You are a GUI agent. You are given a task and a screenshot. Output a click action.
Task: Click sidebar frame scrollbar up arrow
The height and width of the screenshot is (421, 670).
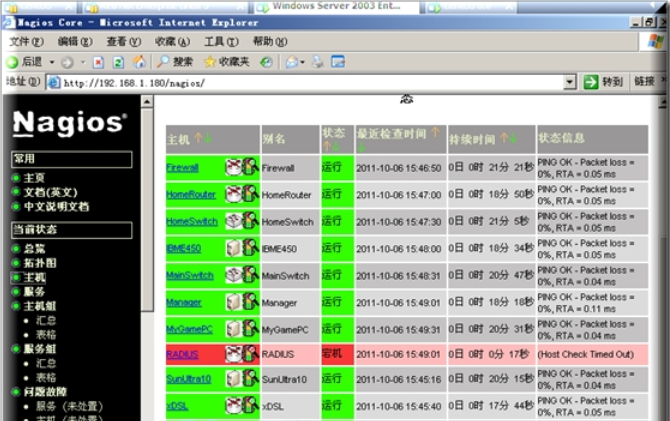pyautogui.click(x=147, y=101)
